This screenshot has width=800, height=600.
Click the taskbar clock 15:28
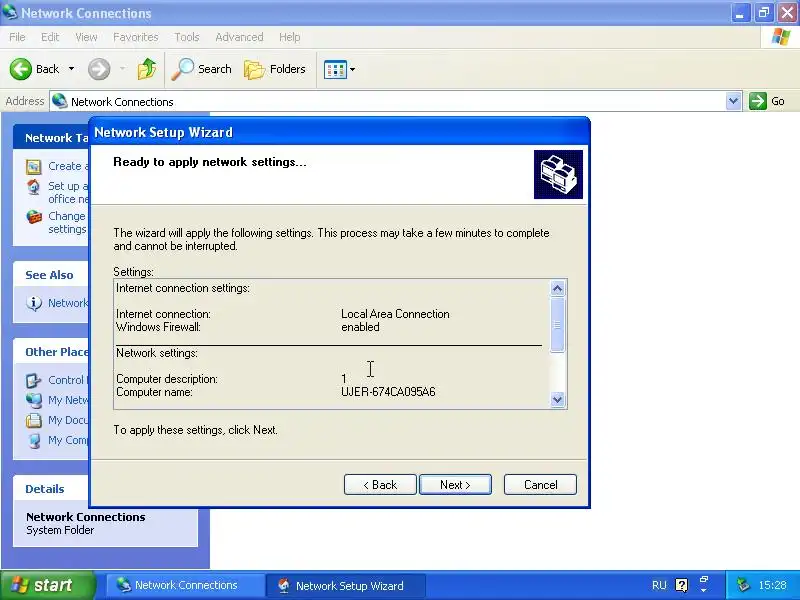772,585
